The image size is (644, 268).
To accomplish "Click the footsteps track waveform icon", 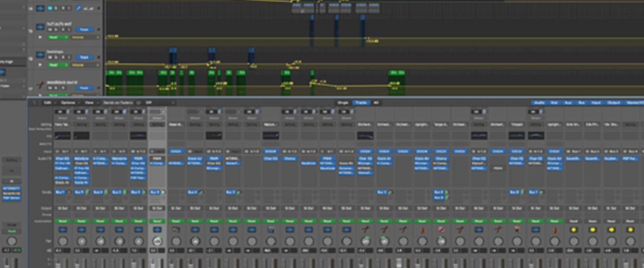I will (40, 55).
